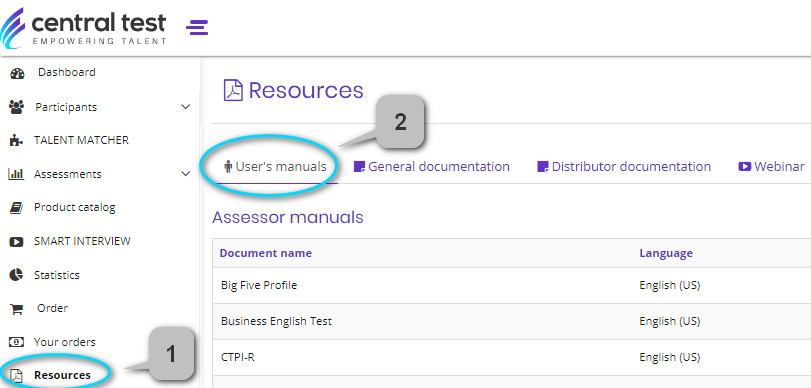Click the Product catalog book icon
Image resolution: width=811 pixels, height=388 pixels.
point(17,208)
